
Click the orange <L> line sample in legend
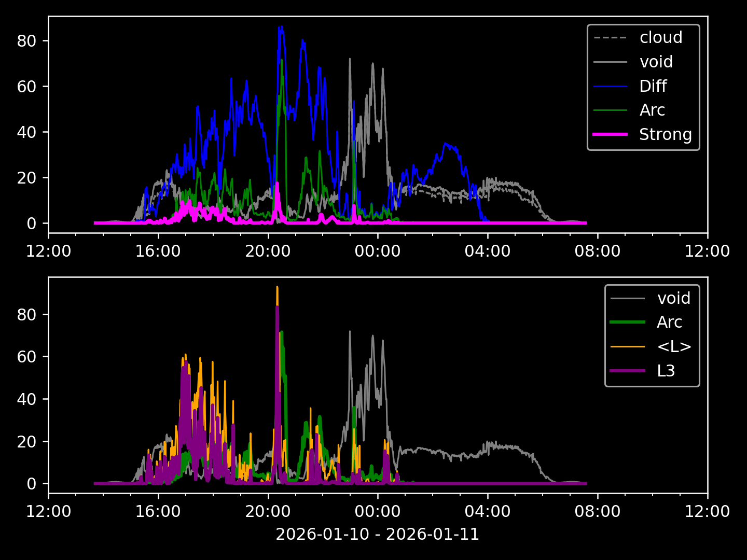[x=628, y=346]
